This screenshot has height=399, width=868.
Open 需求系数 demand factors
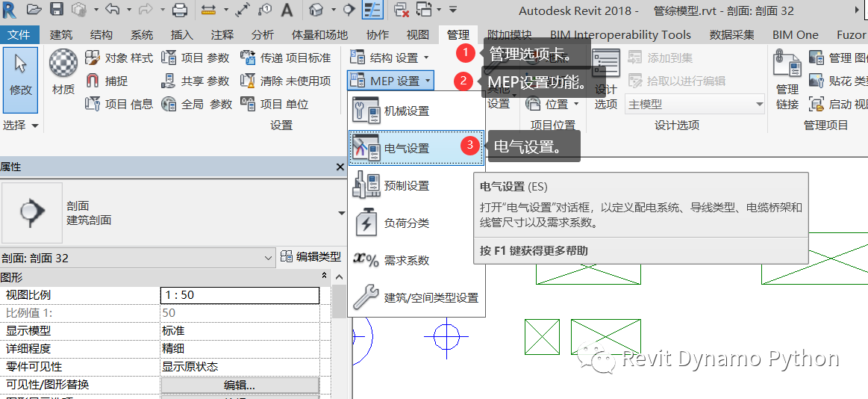pyautogui.click(x=406, y=260)
